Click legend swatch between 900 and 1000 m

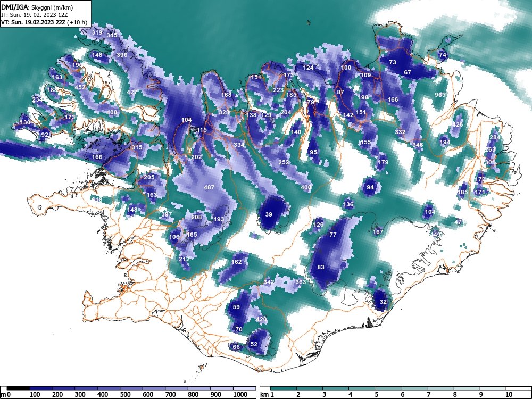click(x=222, y=388)
